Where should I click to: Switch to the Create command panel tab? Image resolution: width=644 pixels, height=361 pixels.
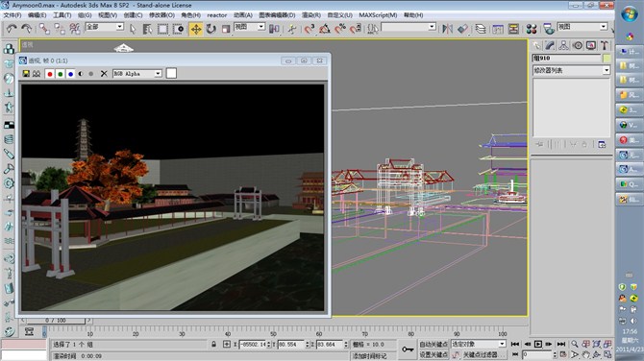pos(536,45)
